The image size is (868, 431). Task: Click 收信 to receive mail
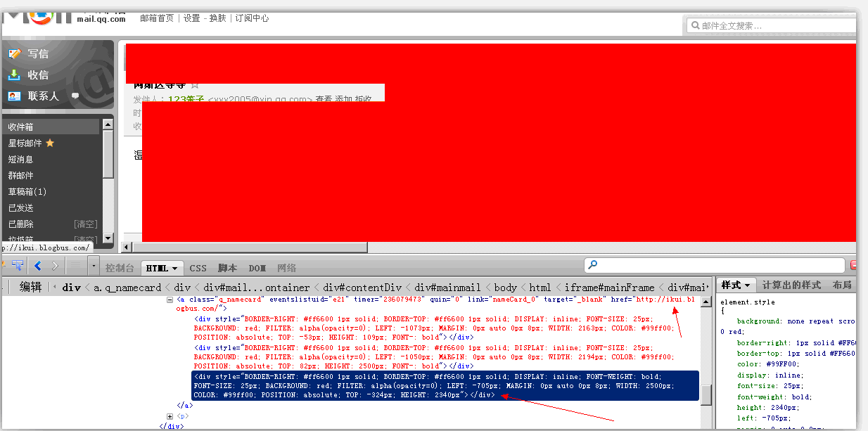coord(38,75)
